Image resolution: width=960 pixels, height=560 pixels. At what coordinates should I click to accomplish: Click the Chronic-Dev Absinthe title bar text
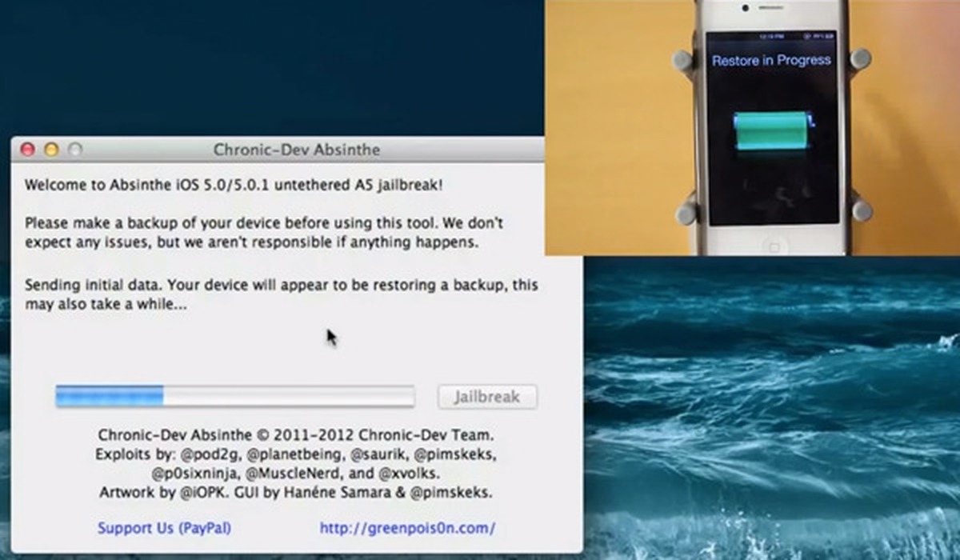coord(297,150)
